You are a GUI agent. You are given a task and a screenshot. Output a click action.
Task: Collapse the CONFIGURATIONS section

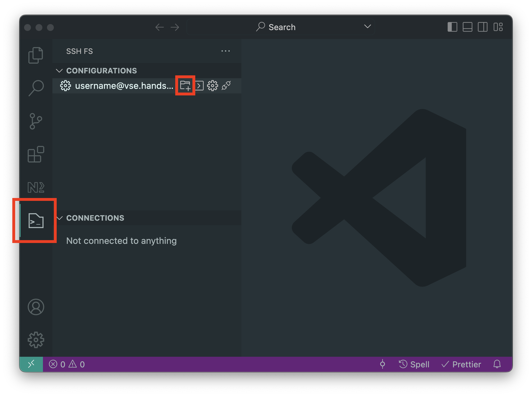point(59,71)
